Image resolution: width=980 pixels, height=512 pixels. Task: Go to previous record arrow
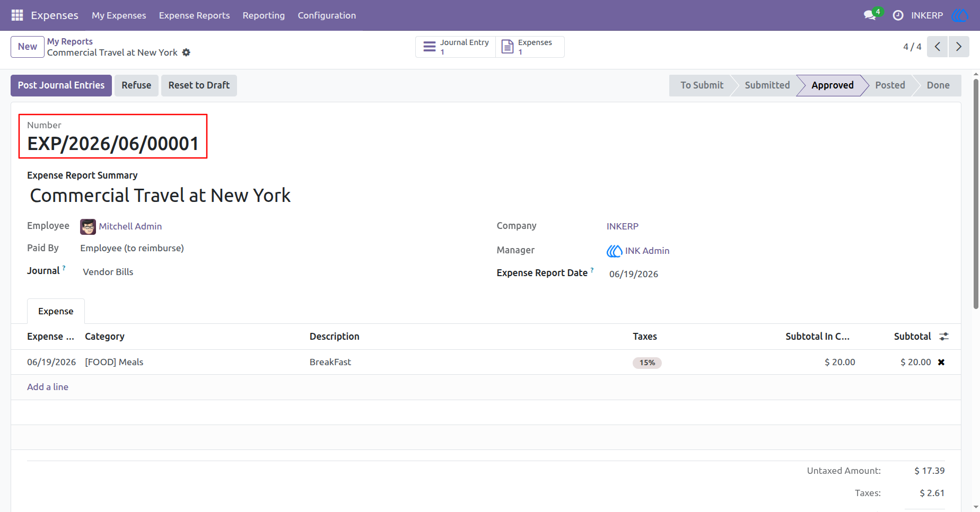(938, 47)
